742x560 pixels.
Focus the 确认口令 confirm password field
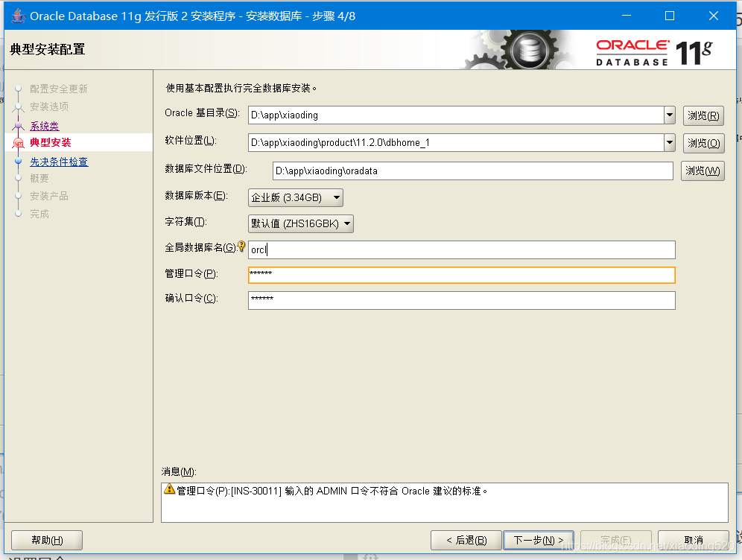pos(461,300)
